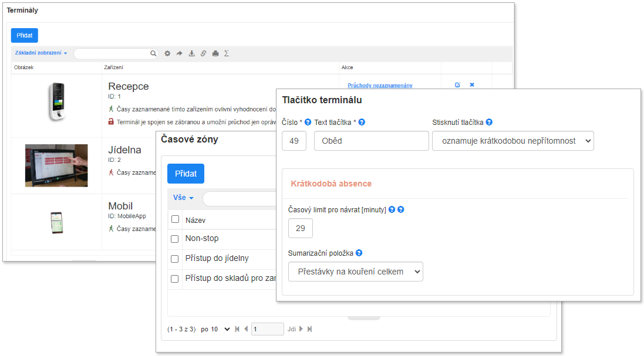
Task: Open the Stisknutí tlačítka dropdown
Action: point(513,141)
